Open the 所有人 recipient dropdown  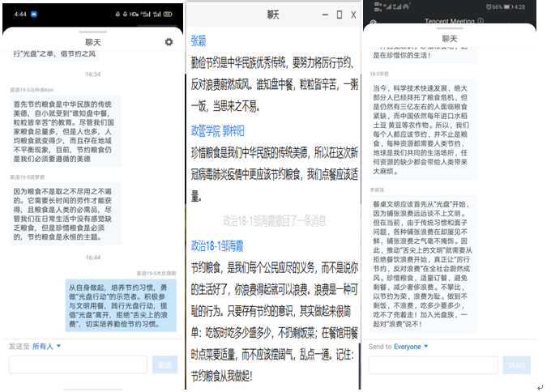tap(46, 346)
